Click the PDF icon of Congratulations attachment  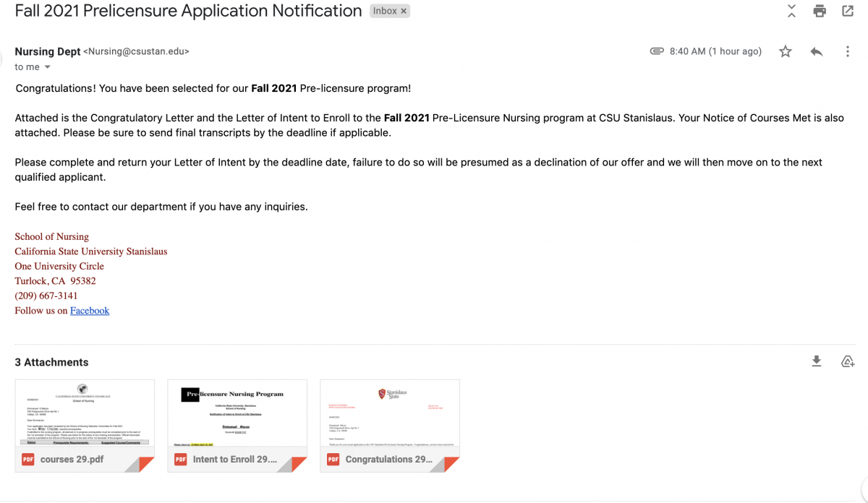(x=333, y=459)
